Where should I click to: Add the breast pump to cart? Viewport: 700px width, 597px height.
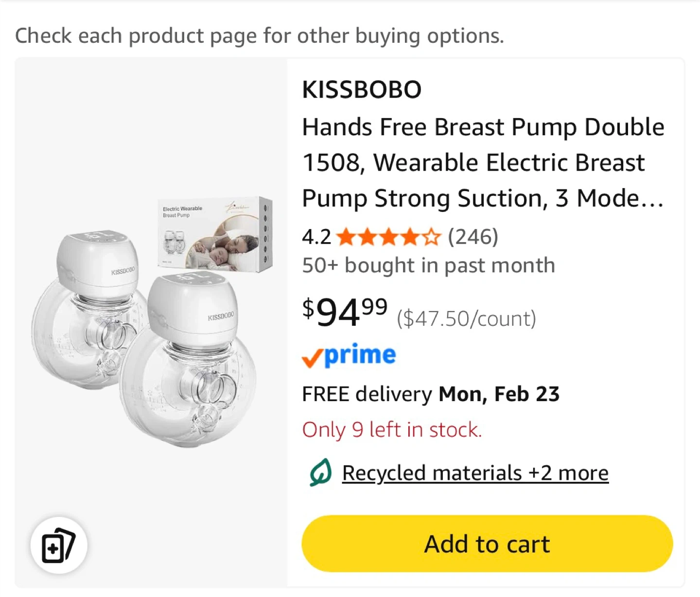487,544
